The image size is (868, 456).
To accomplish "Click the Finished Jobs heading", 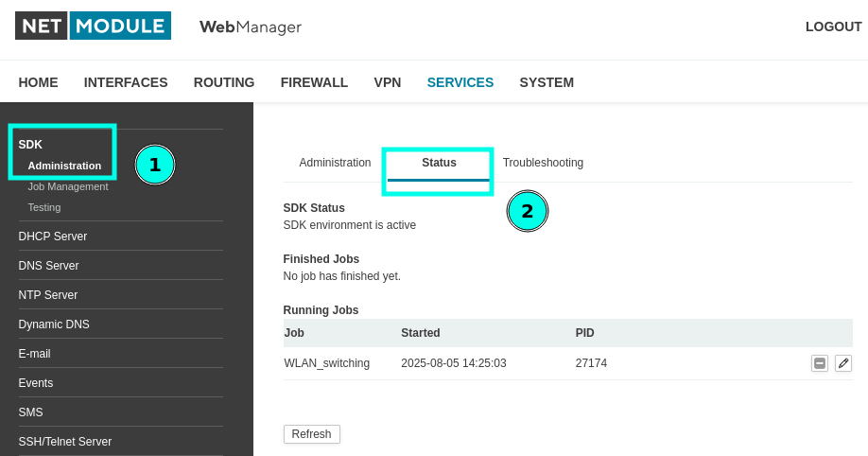I will tap(321, 259).
